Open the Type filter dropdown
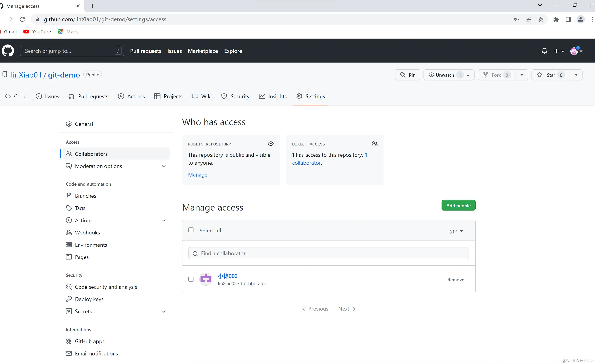 coord(455,231)
